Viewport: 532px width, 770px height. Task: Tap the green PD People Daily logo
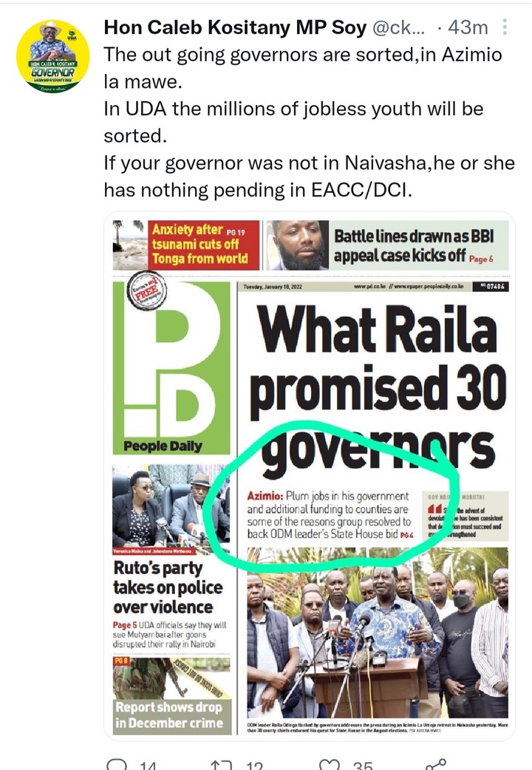[171, 367]
